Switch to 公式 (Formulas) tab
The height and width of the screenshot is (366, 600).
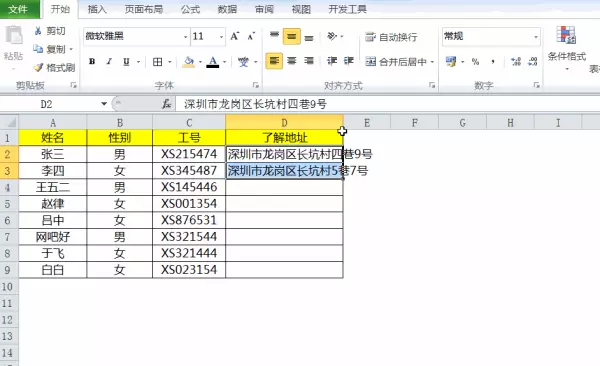coord(191,9)
